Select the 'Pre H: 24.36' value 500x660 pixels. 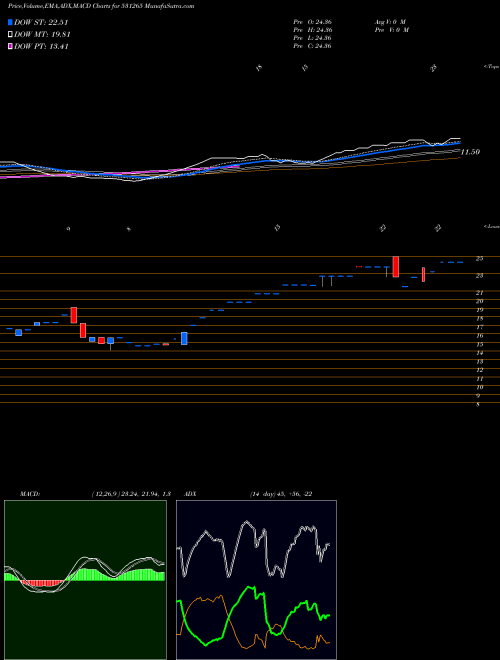[313, 30]
